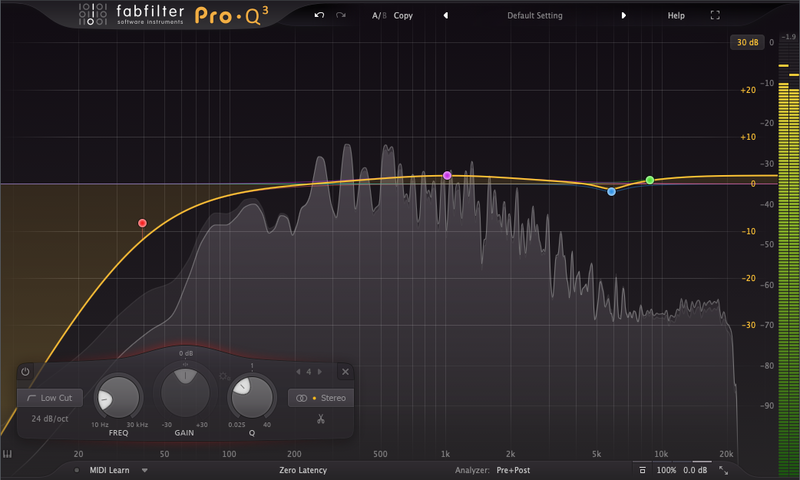Open the 24 dB/oct slope menu
Screen dimensions: 800x480
point(50,419)
